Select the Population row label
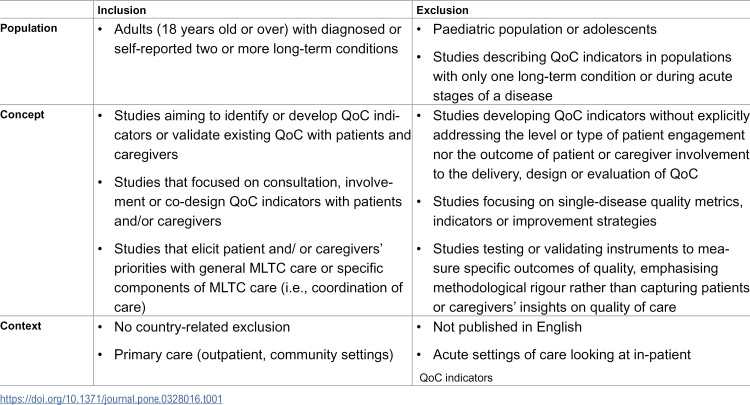This screenshot has height=405, width=750. coord(29,28)
